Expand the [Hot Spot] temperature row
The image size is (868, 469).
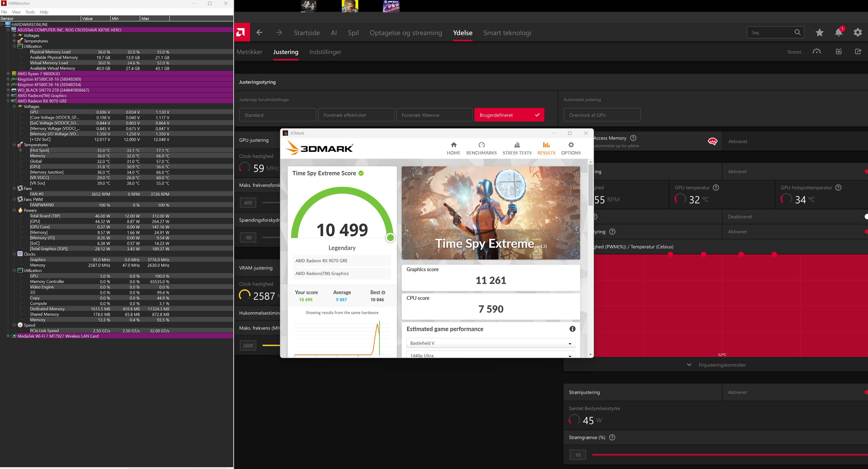click(x=20, y=150)
